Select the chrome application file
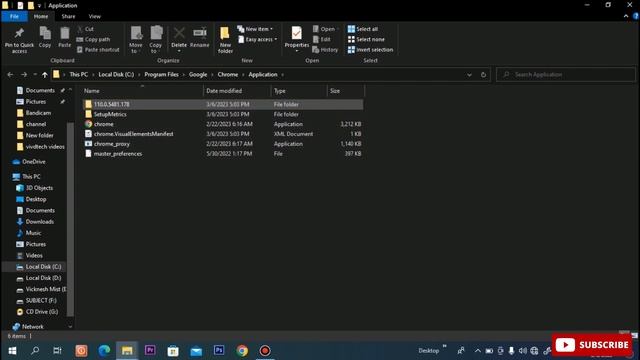640x360 pixels. (x=223, y=124)
